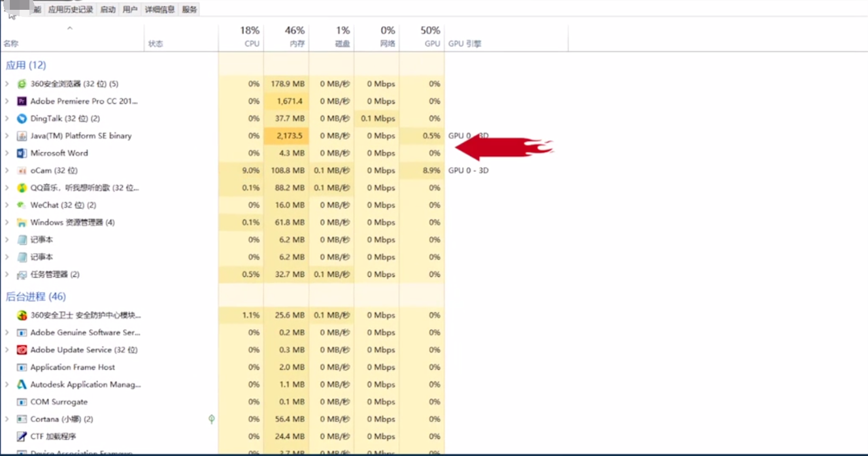
Task: Click the Java Platform SE binary icon
Action: [x=22, y=136]
